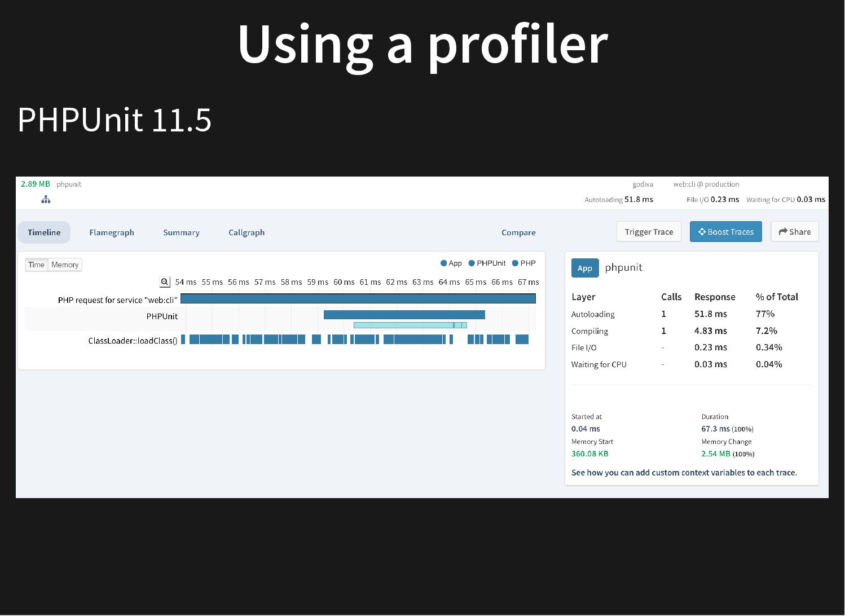Select the PHP request for service bar

coord(358,298)
